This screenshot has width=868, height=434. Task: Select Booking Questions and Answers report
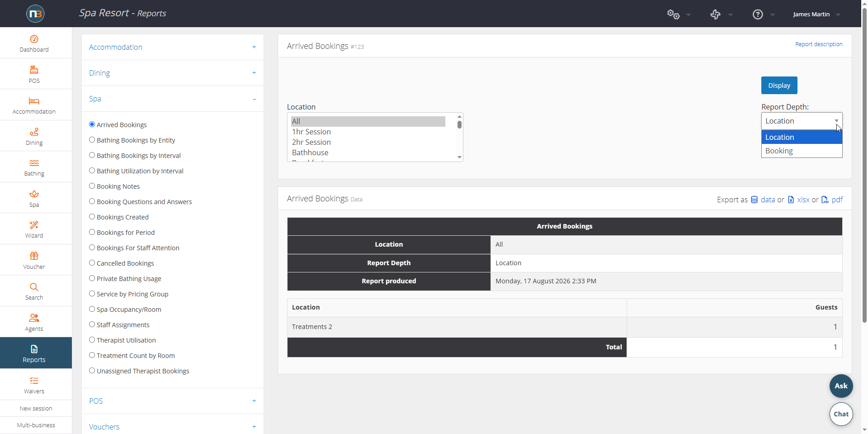[x=92, y=201]
